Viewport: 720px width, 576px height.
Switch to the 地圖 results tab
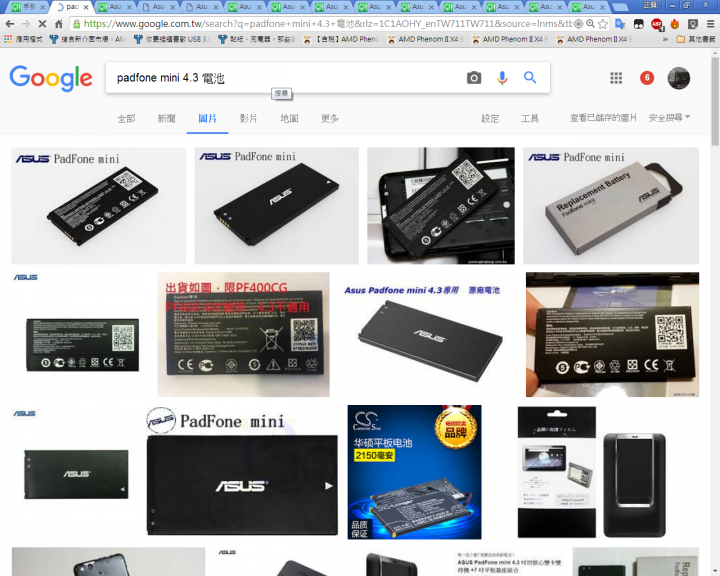click(x=289, y=119)
